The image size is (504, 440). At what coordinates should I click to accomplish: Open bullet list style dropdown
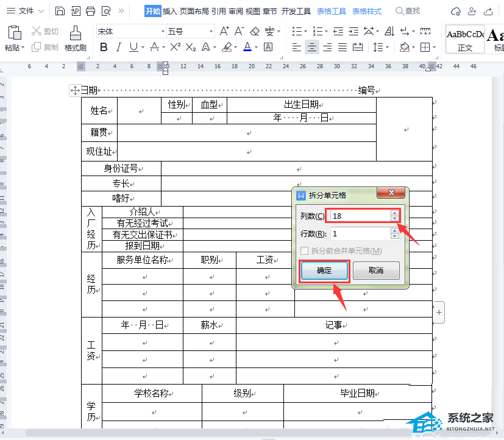coord(305,32)
